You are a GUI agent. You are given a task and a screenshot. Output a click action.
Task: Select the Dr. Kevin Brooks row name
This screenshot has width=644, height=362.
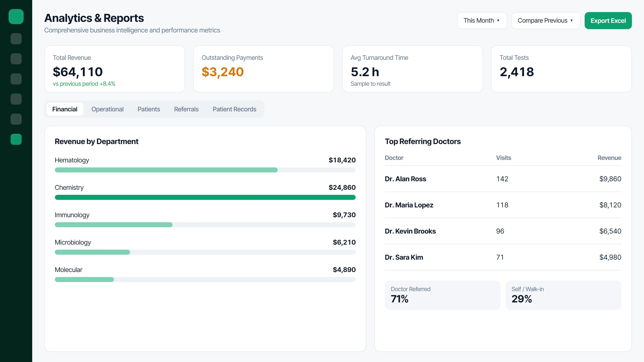click(x=410, y=231)
